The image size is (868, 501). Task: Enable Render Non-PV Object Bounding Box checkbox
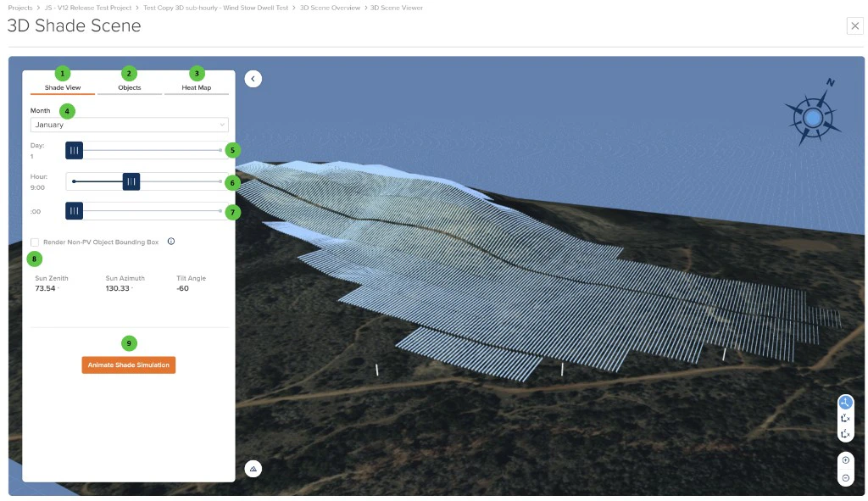(35, 242)
